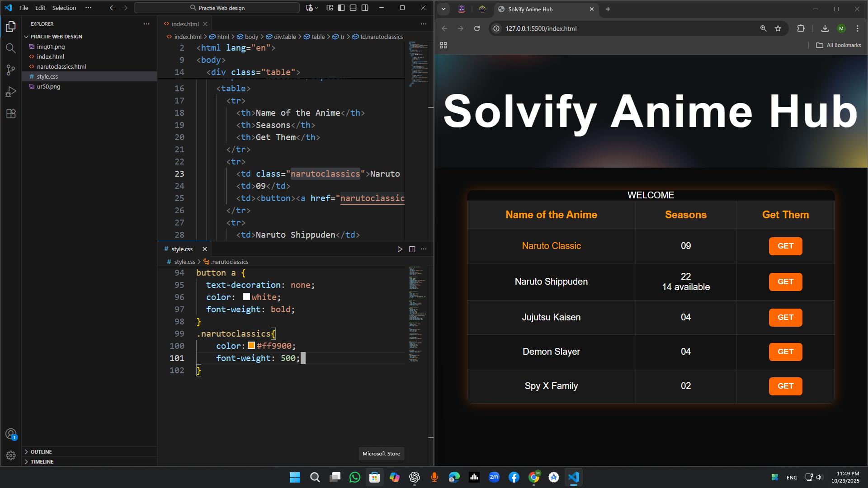Open Chrome Downloads icon

[x=825, y=28]
